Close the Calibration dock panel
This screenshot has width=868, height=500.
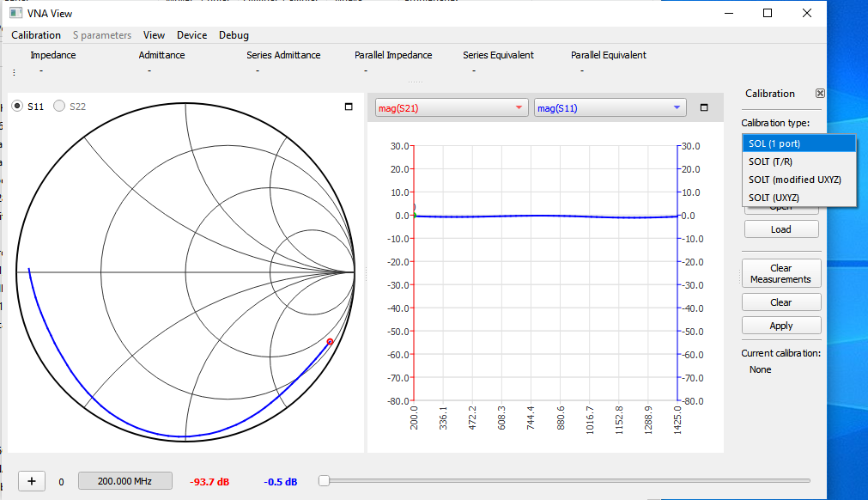pos(821,94)
